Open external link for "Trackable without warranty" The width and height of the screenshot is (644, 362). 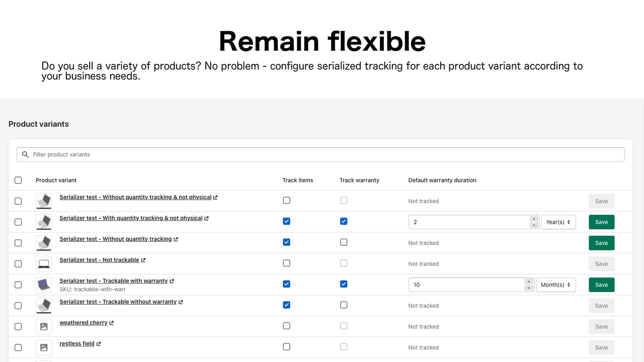click(x=181, y=302)
